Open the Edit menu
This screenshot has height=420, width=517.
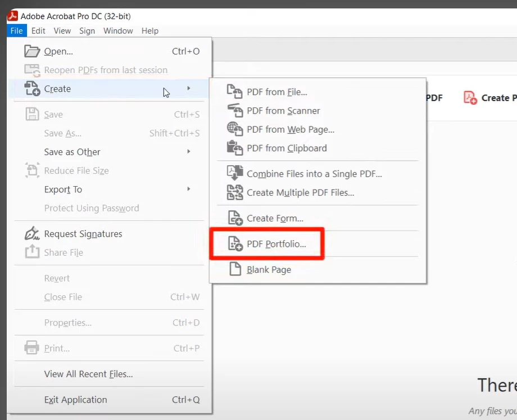(x=38, y=31)
